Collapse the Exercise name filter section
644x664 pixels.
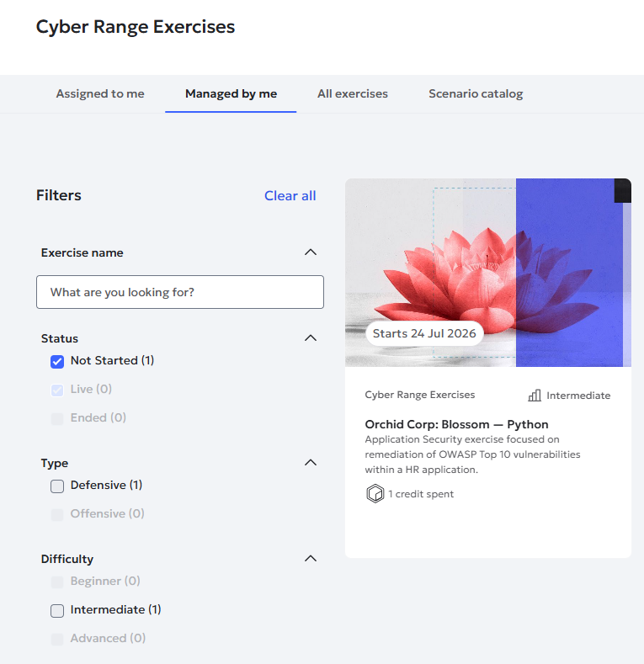coord(311,252)
